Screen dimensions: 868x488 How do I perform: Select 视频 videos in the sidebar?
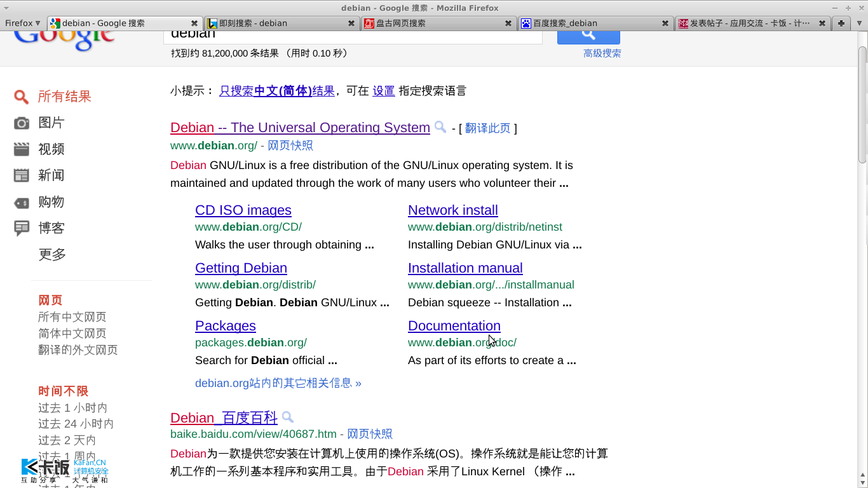click(x=51, y=149)
